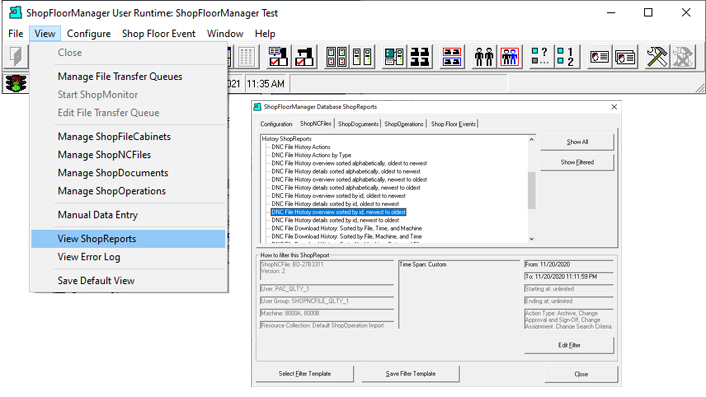The width and height of the screenshot is (706, 397).
Task: Click the From: 11/20/2020 field
Action: pos(569,265)
